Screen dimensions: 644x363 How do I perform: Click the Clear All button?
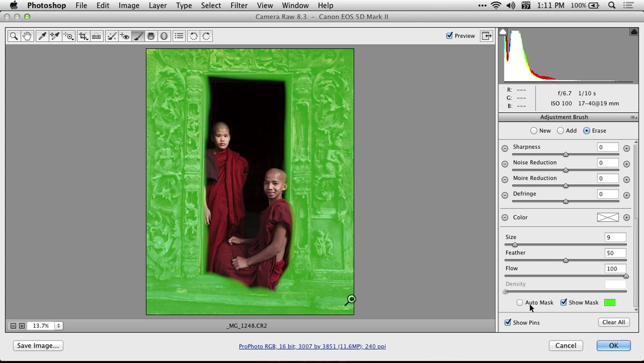click(613, 322)
